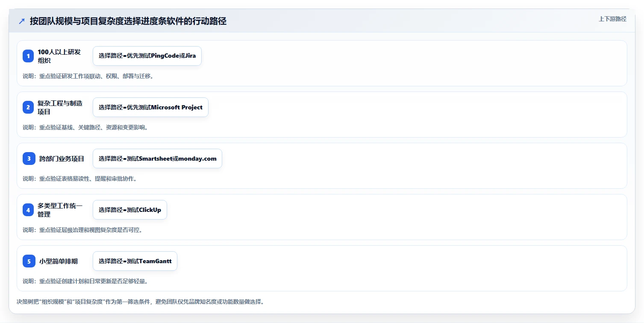644x323 pixels.
Task: Click the step 5 number badge
Action: click(29, 261)
